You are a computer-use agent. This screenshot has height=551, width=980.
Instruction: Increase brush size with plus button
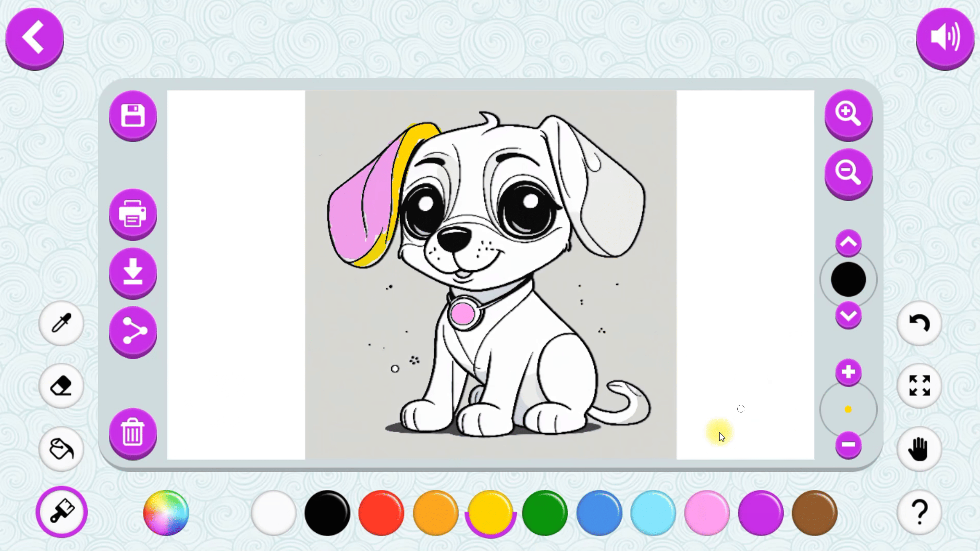(848, 372)
